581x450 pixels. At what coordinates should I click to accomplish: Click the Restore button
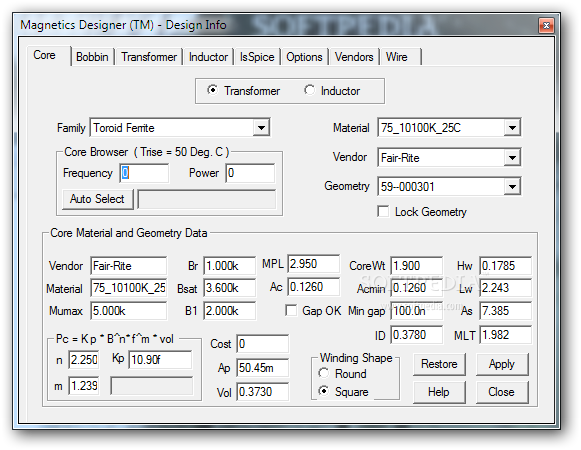439,364
